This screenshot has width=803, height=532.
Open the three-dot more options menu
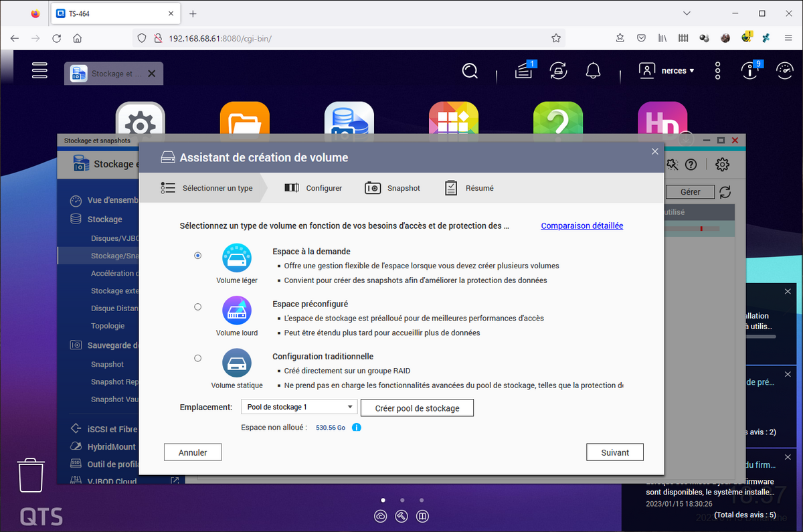tap(717, 70)
